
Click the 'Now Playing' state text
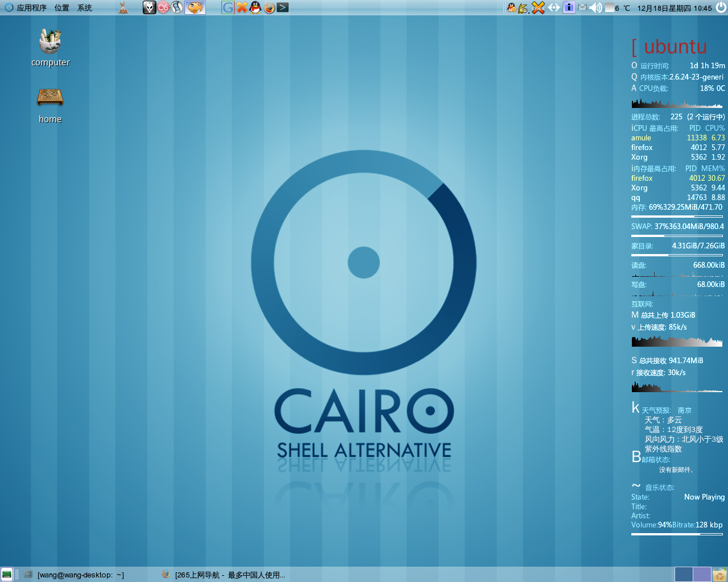coord(704,497)
